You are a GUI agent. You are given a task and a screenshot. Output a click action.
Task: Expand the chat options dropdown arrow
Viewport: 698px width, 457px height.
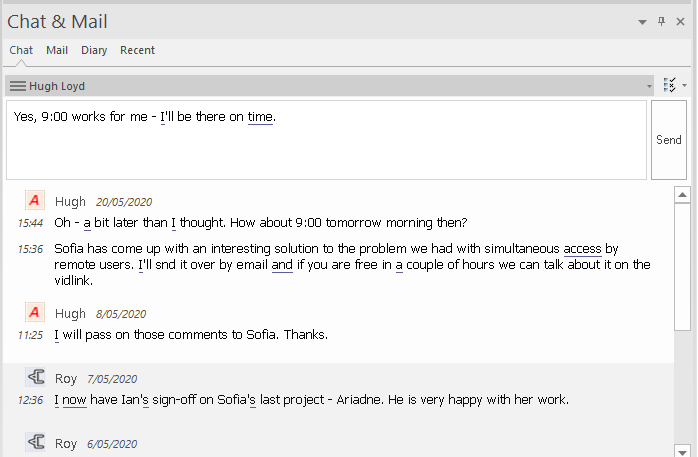click(685, 86)
